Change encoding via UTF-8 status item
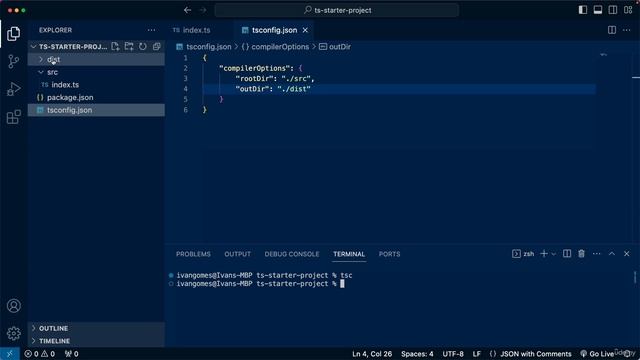Viewport: 640px width, 360px height. [x=453, y=354]
